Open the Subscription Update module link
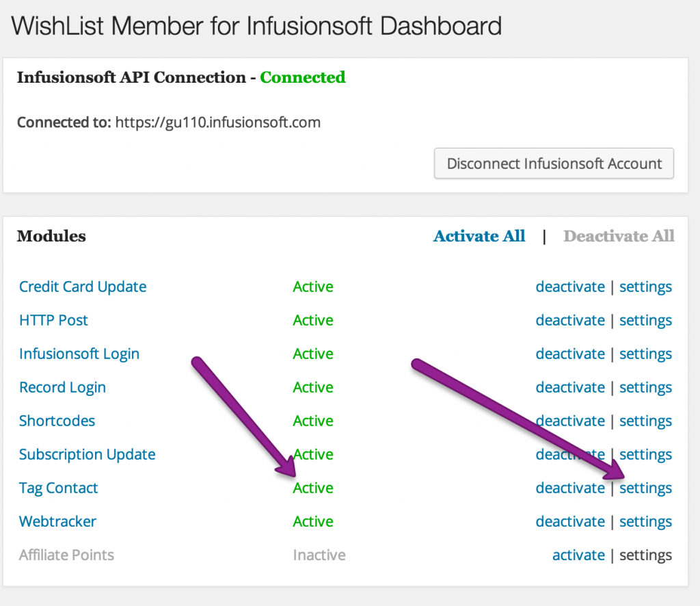The height and width of the screenshot is (606, 700). coord(87,454)
